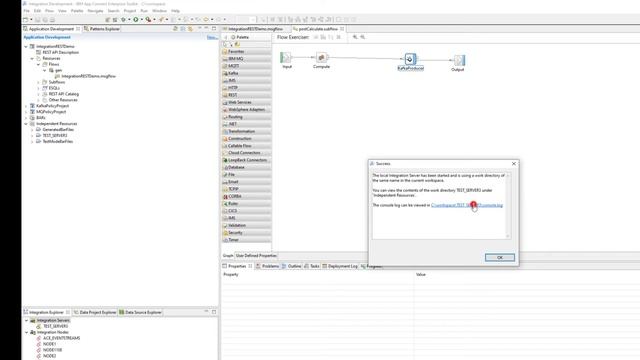Screen dimensions: 640x360
Task: Expand the KafkaPolicyProject node
Action: point(26,106)
